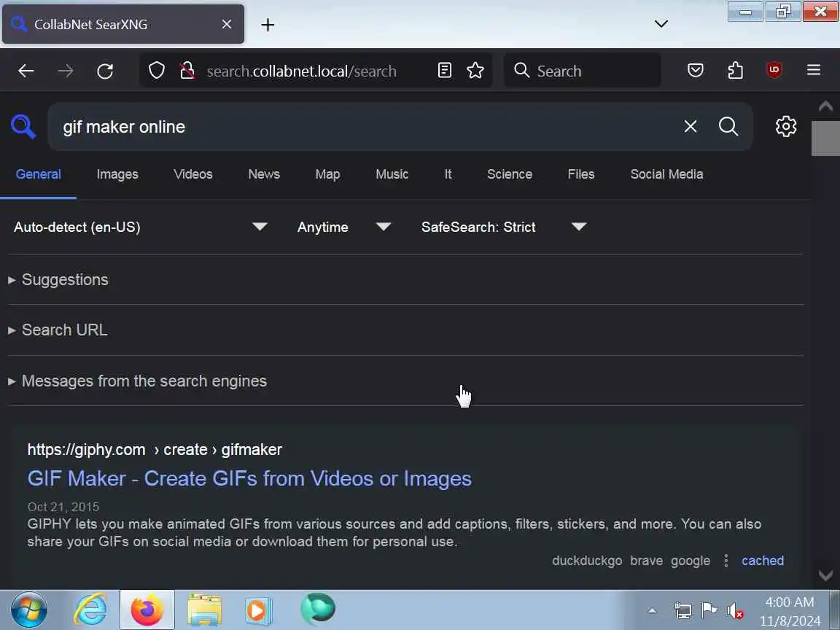Click the duckduckgo engine label
This screenshot has width=840, height=630.
[587, 560]
